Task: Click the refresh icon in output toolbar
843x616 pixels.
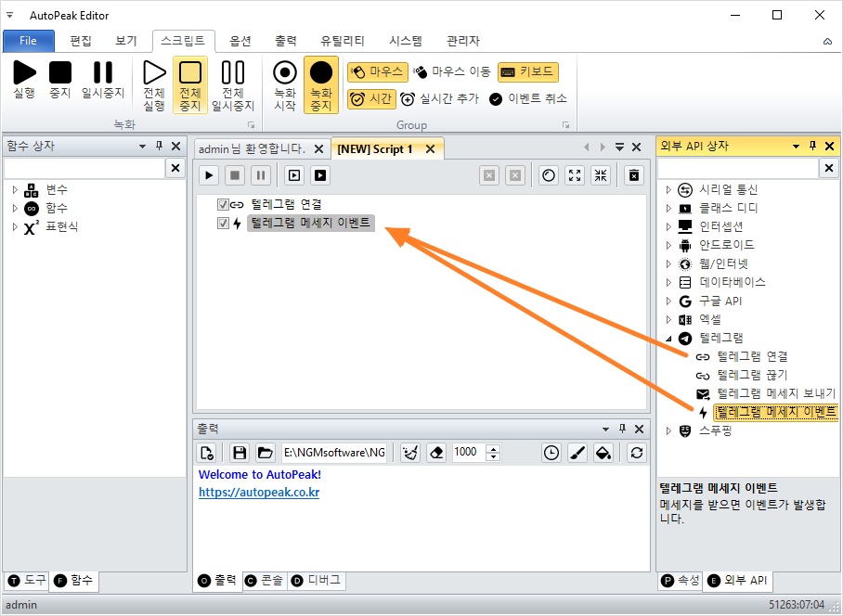Action: [637, 453]
